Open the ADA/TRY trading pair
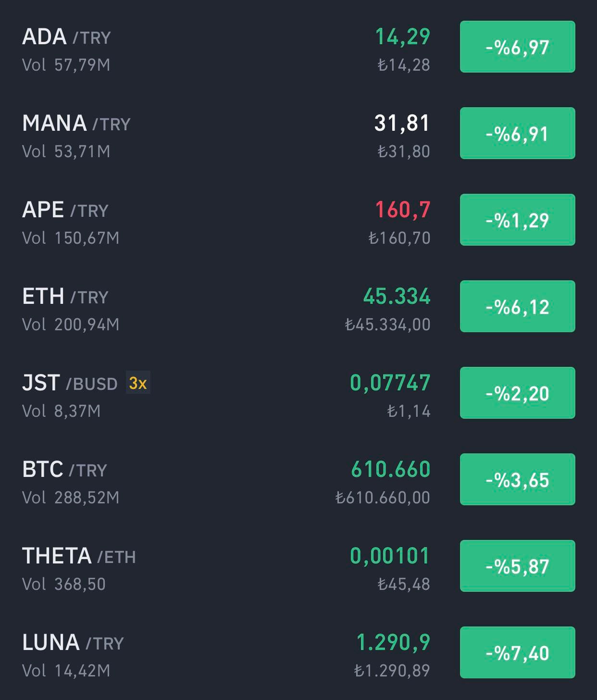Image resolution: width=597 pixels, height=700 pixels. click(298, 48)
